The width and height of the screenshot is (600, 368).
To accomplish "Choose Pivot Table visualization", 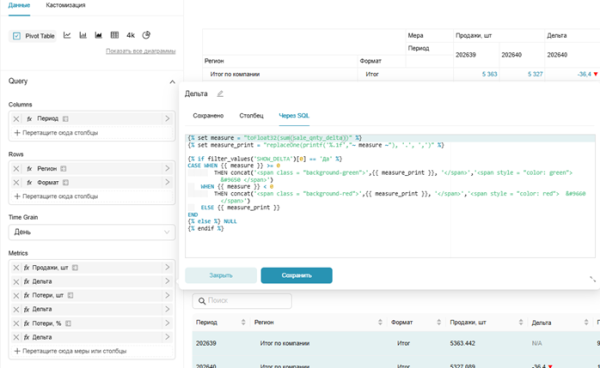I will coord(33,36).
